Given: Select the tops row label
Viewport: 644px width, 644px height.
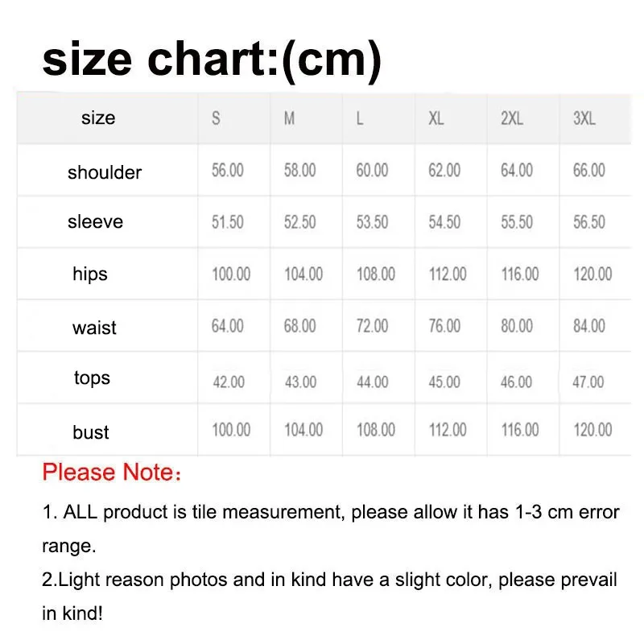Looking at the screenshot, I should tap(92, 378).
